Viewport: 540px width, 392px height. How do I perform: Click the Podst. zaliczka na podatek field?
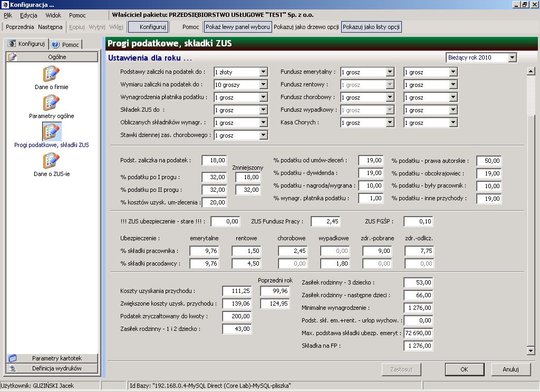click(x=214, y=160)
